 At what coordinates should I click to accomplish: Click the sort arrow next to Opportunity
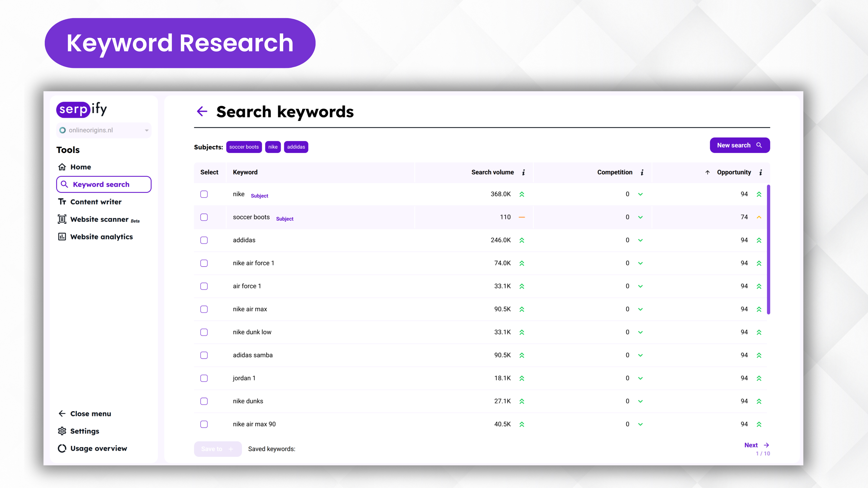pyautogui.click(x=707, y=172)
